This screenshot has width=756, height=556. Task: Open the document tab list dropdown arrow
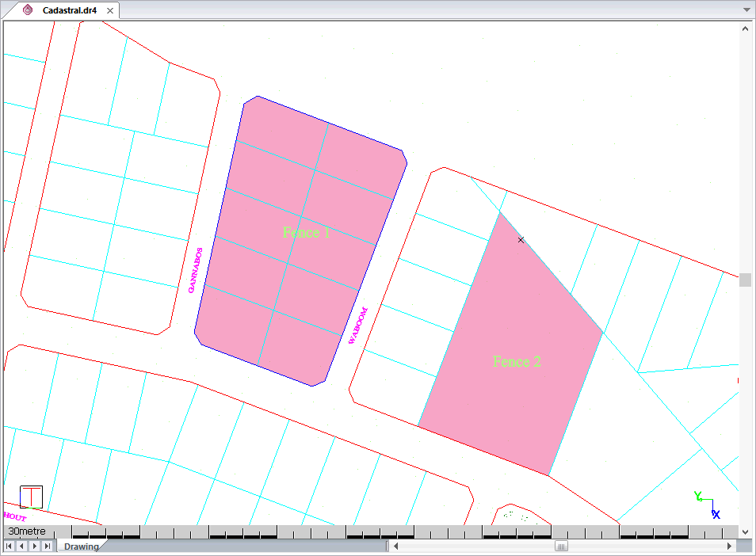tap(746, 10)
